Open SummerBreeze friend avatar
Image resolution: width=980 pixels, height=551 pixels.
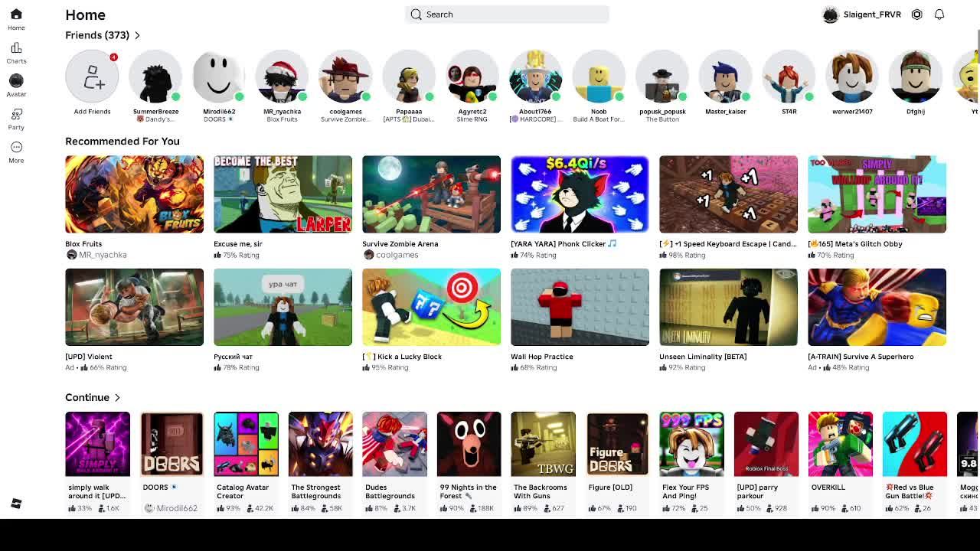pos(155,77)
